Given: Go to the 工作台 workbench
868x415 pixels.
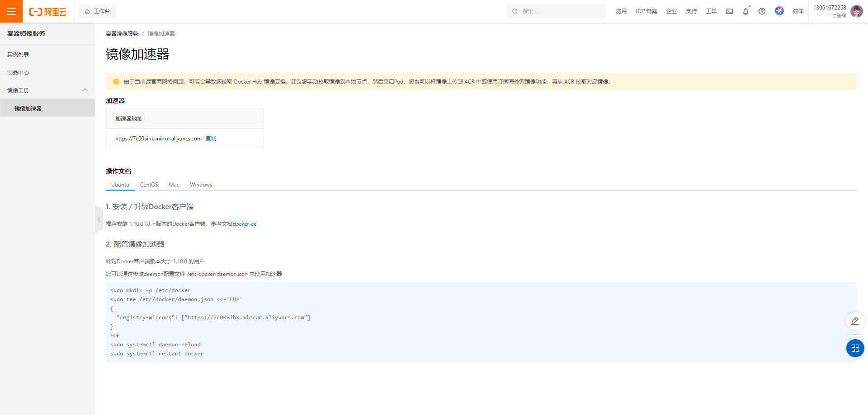Looking at the screenshot, I should tap(97, 11).
